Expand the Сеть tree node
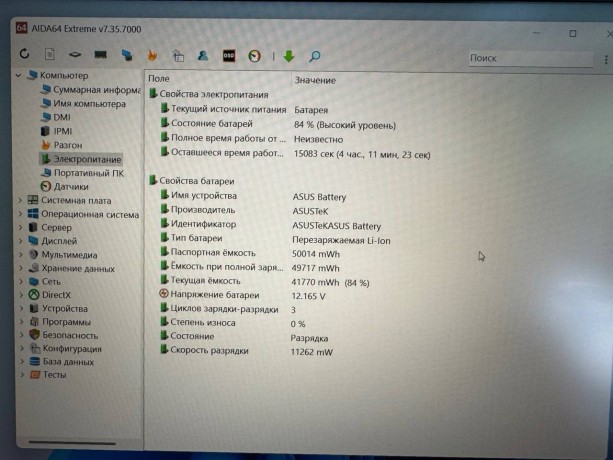 tap(21, 281)
